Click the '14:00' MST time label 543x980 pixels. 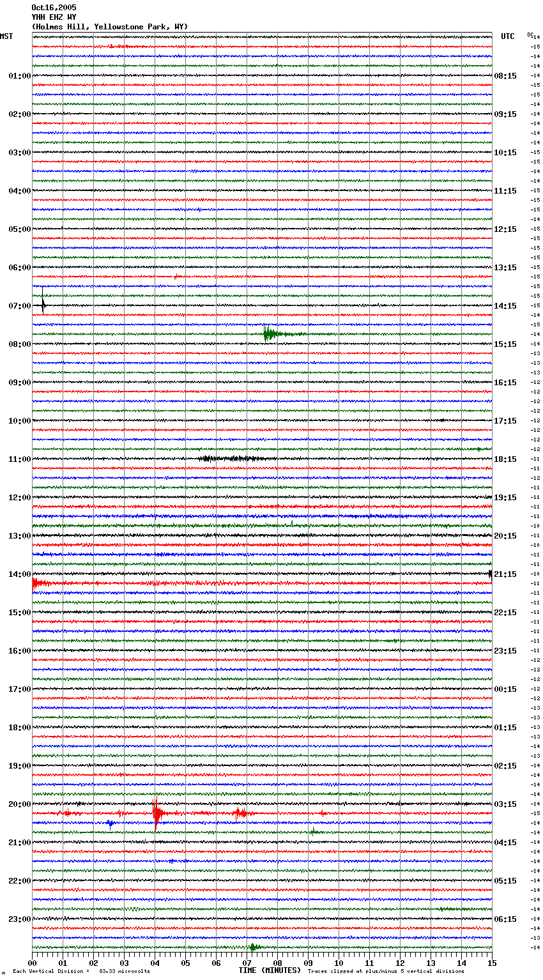coord(20,574)
